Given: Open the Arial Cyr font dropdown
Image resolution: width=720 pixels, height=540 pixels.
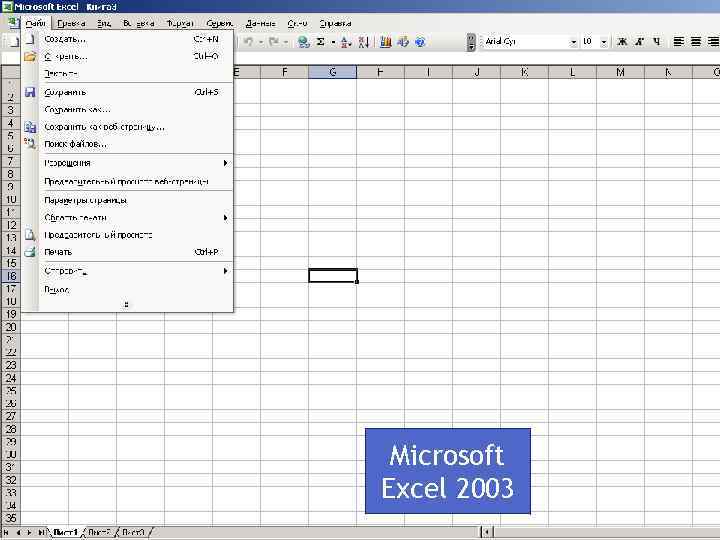Looking at the screenshot, I should point(574,42).
